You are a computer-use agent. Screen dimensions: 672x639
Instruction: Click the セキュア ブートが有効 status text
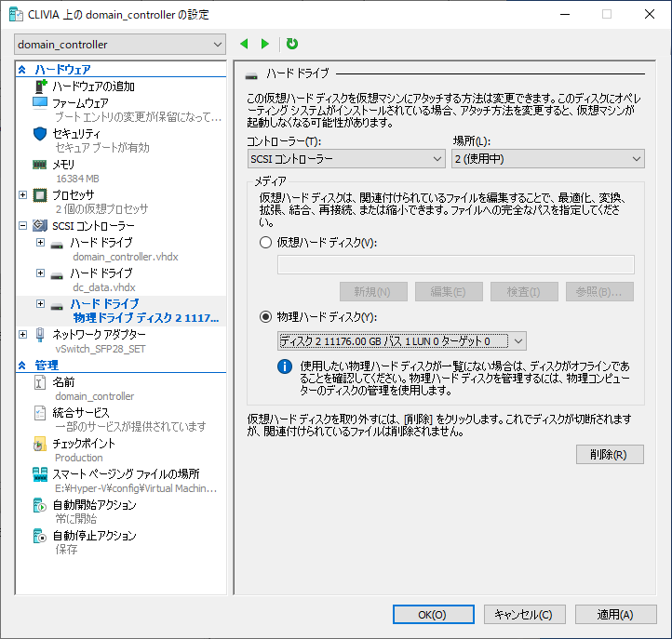tap(102, 148)
